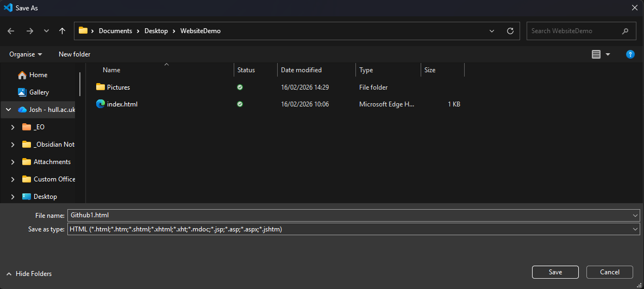The width and height of the screenshot is (644, 289).
Task: Open the Organise menu
Action: [x=26, y=54]
